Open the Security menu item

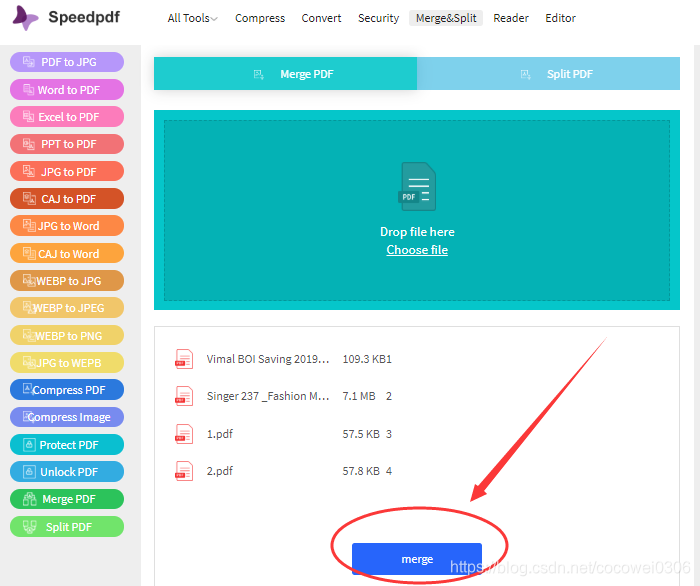(x=378, y=18)
